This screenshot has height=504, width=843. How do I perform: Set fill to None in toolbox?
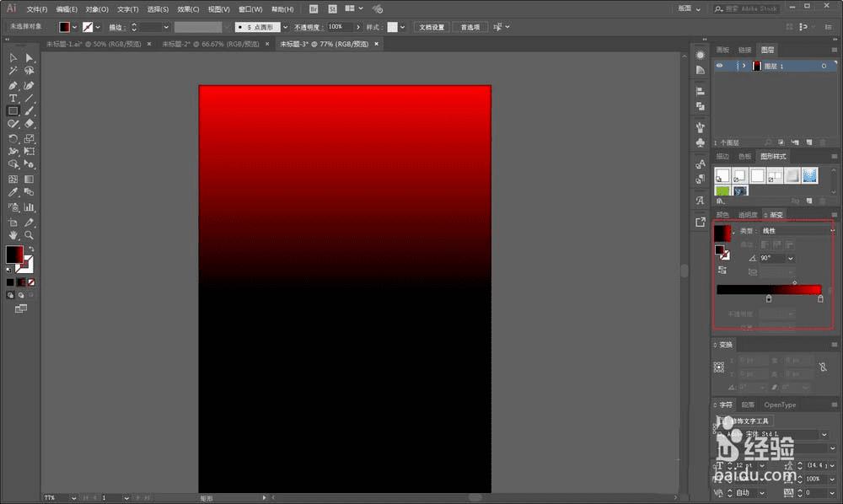click(x=31, y=282)
